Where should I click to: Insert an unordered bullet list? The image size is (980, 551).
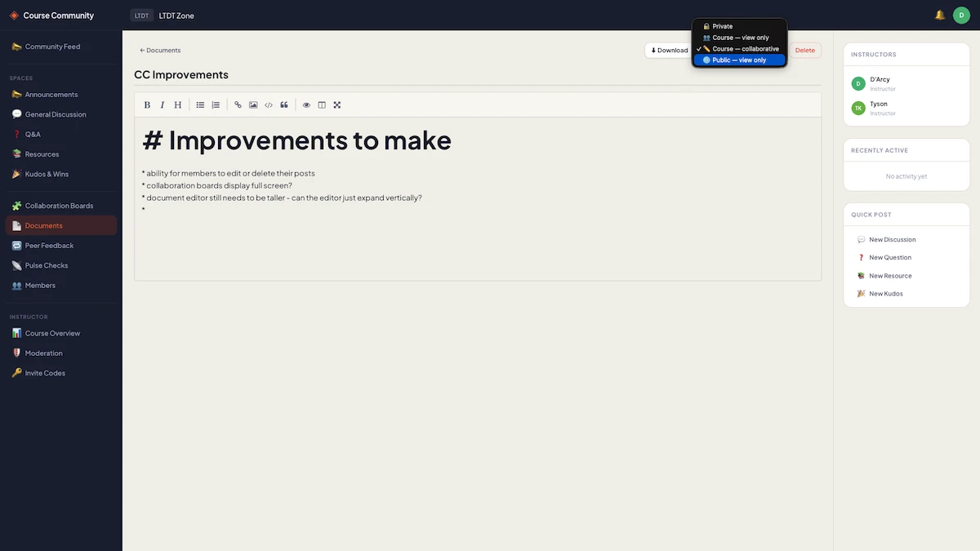(x=200, y=105)
